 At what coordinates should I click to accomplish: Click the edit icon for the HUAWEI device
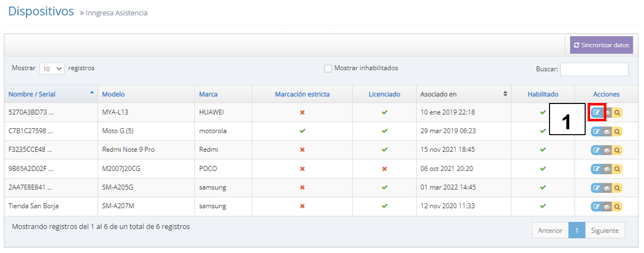597,112
